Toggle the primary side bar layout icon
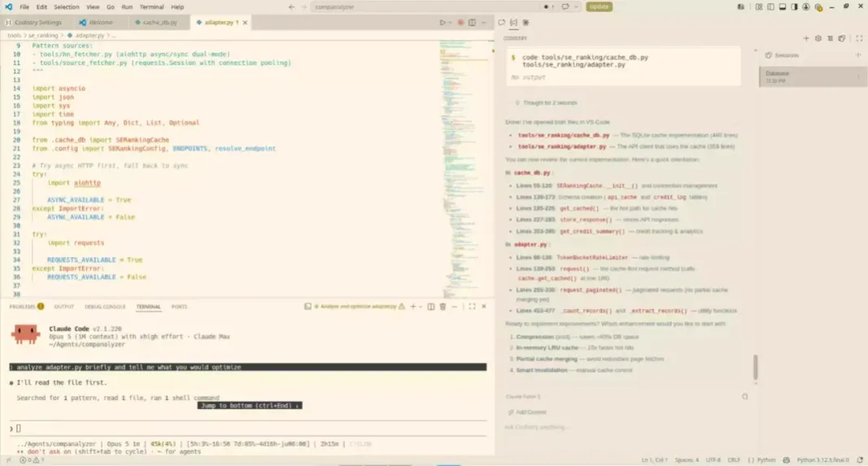 (x=770, y=7)
